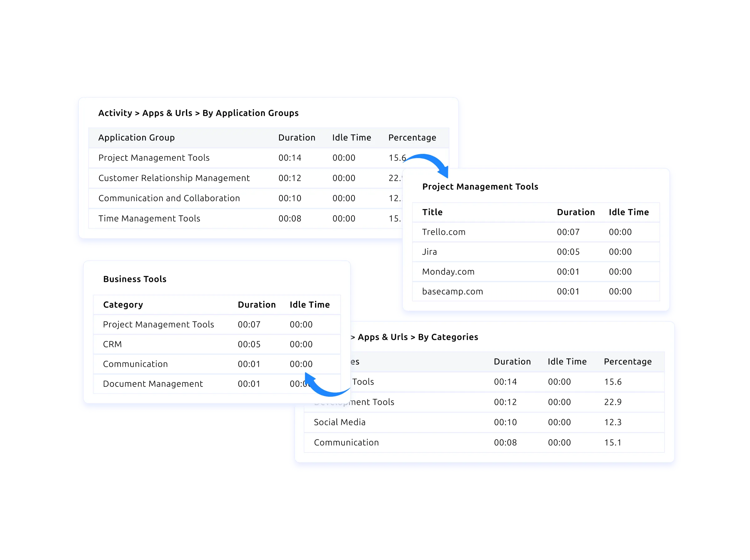This screenshot has height=560, width=750.
Task: Open the Monday.com entry
Action: tap(448, 272)
